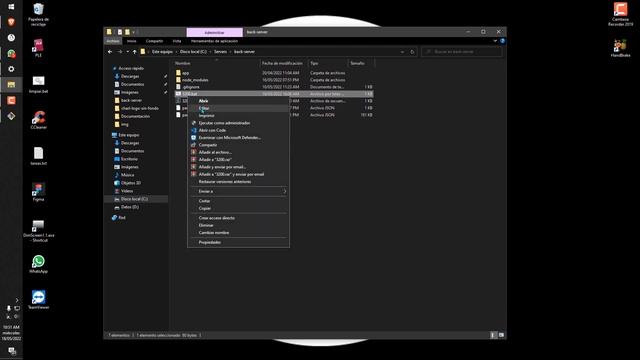
Task: Select Datos (D:) drive in sidebar
Action: click(129, 207)
